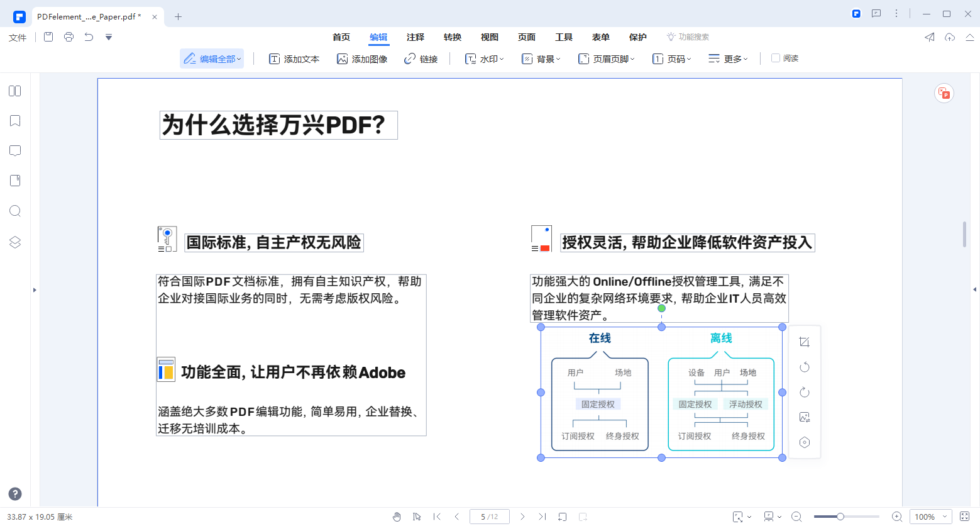The width and height of the screenshot is (980, 526).
Task: Rotate the selected image counterclockwise
Action: click(805, 367)
